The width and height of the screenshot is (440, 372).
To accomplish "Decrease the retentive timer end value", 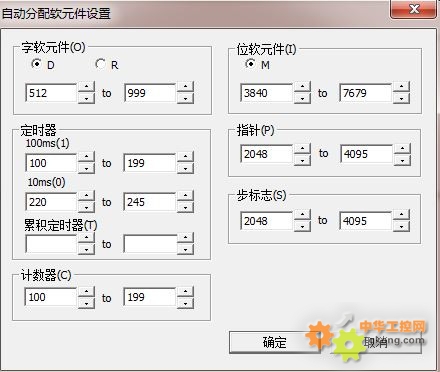I will [x=185, y=249].
